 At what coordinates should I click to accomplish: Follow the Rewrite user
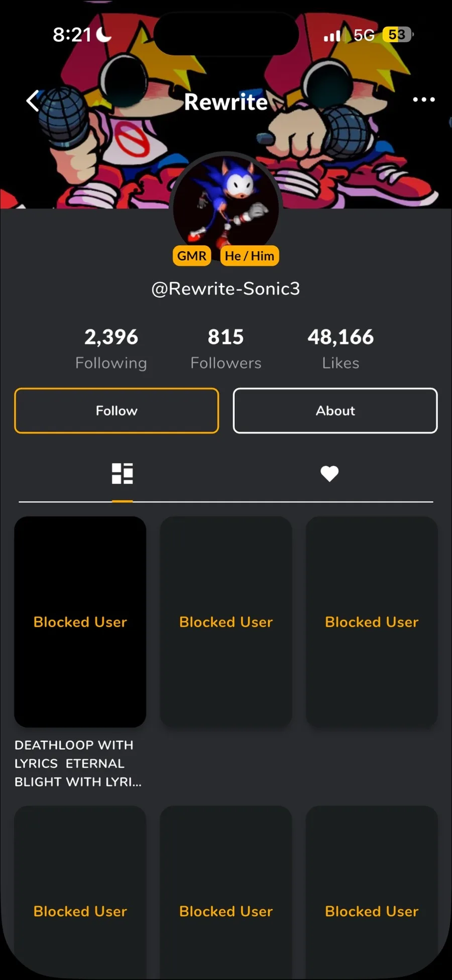(x=117, y=411)
